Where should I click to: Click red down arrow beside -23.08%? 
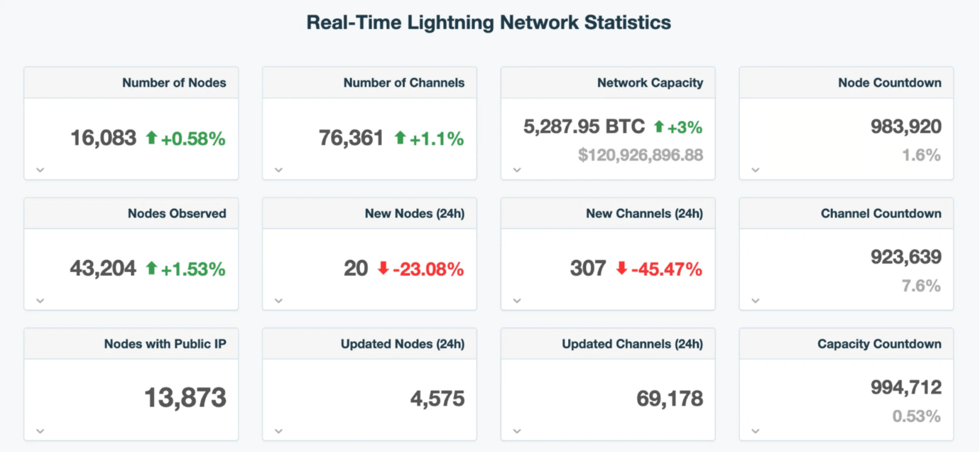pyautogui.click(x=383, y=268)
